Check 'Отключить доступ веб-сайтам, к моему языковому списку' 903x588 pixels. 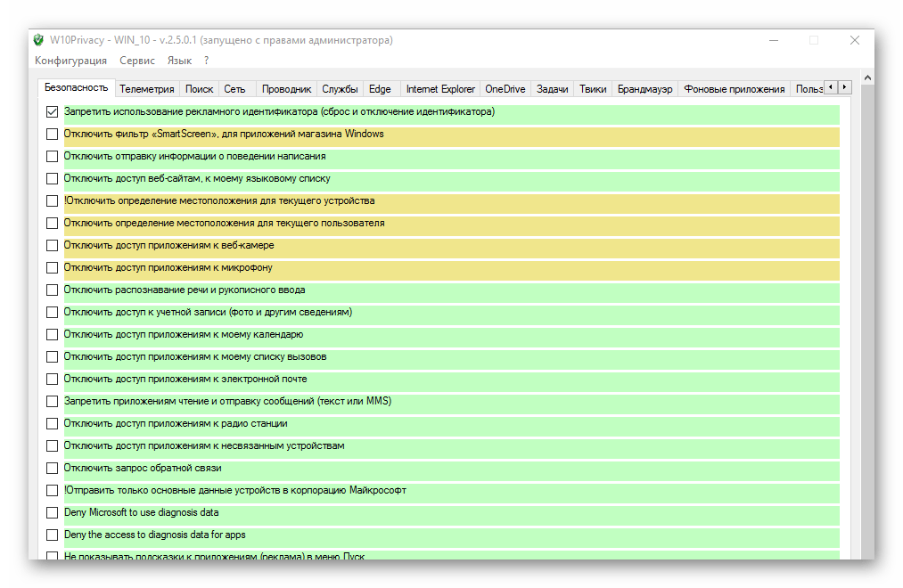[53, 179]
